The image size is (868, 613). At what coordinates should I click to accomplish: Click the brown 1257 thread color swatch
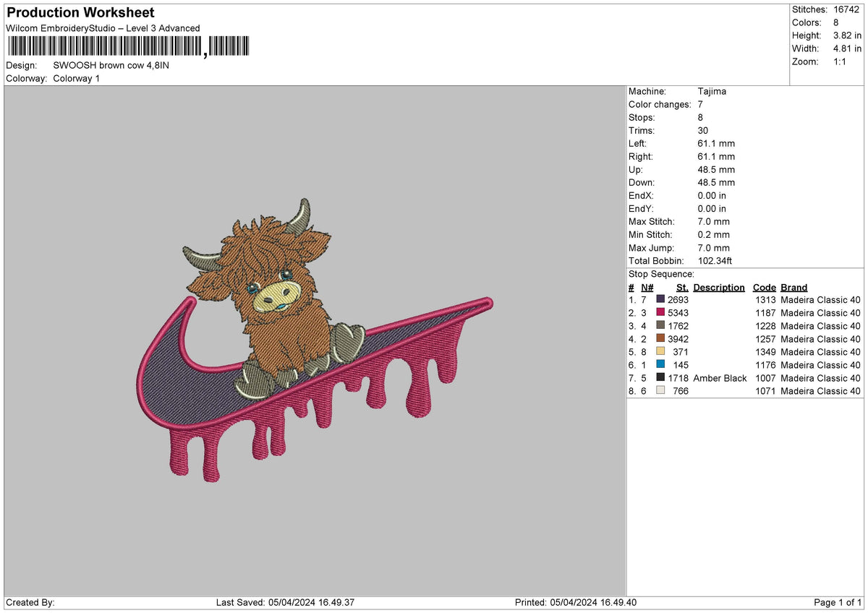[x=660, y=339]
